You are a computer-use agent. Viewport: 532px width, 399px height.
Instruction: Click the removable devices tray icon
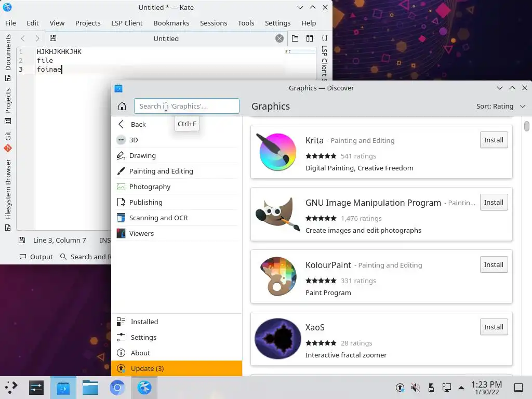tap(431, 388)
